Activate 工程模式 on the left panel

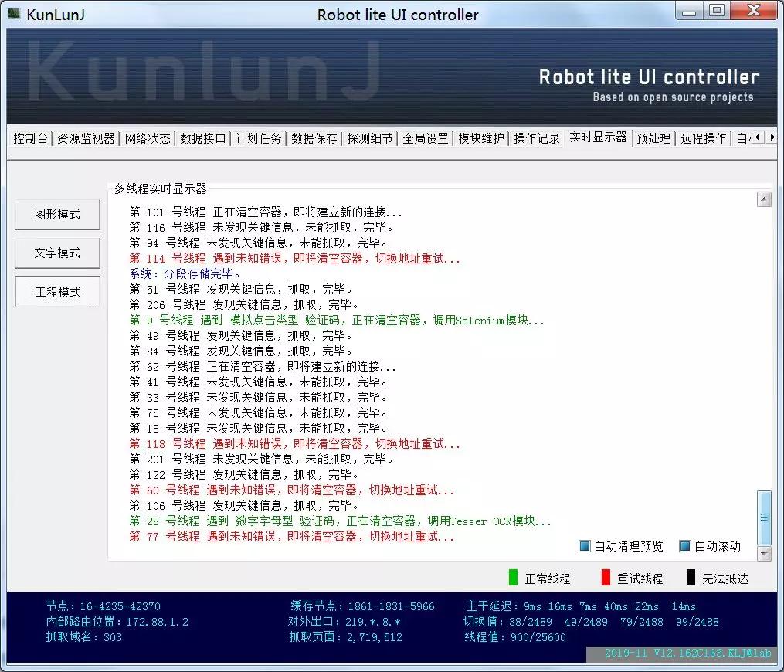[x=56, y=291]
